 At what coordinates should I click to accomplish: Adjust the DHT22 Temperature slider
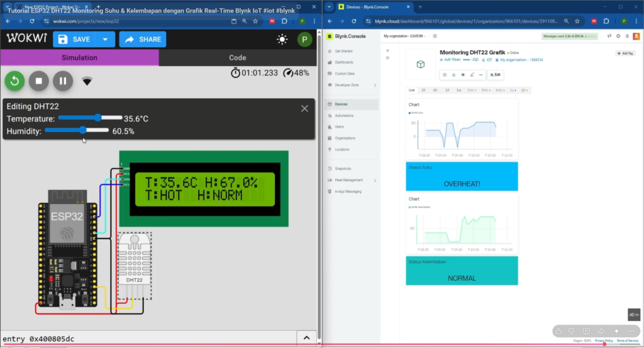pyautogui.click(x=91, y=118)
